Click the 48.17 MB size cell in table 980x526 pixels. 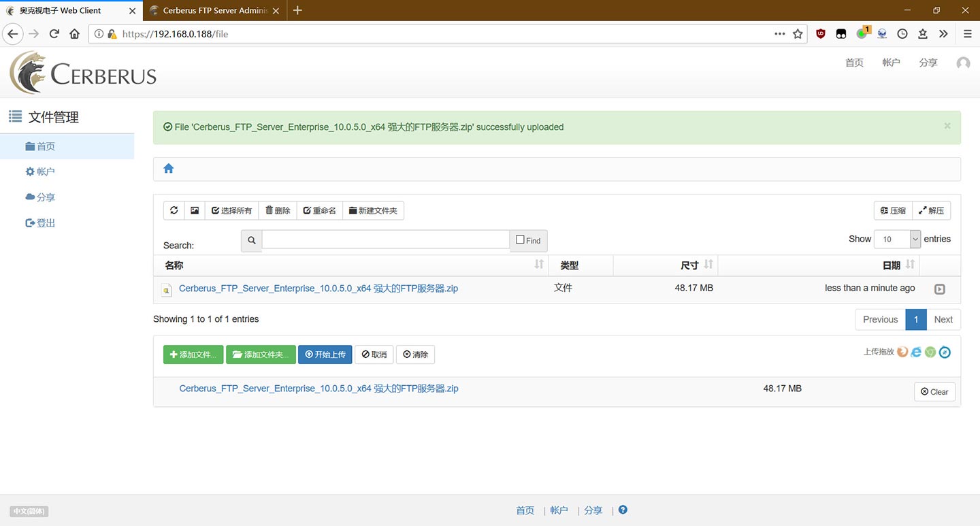point(694,288)
